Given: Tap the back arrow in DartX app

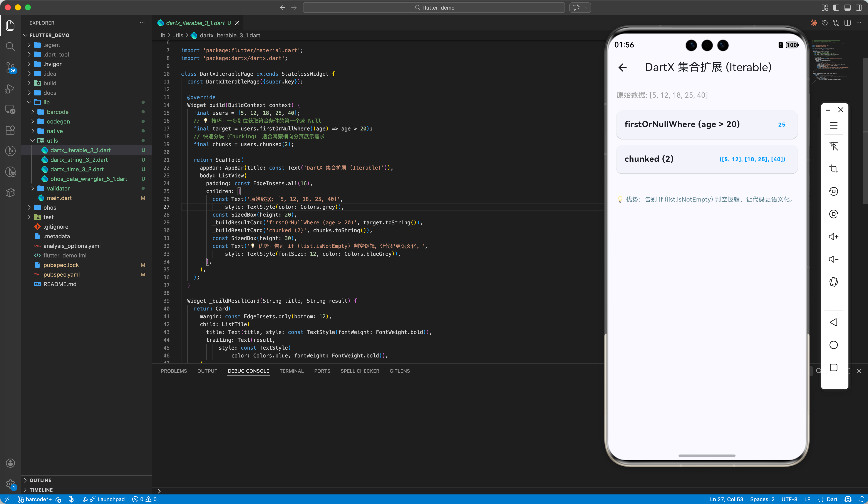Looking at the screenshot, I should 622,67.
